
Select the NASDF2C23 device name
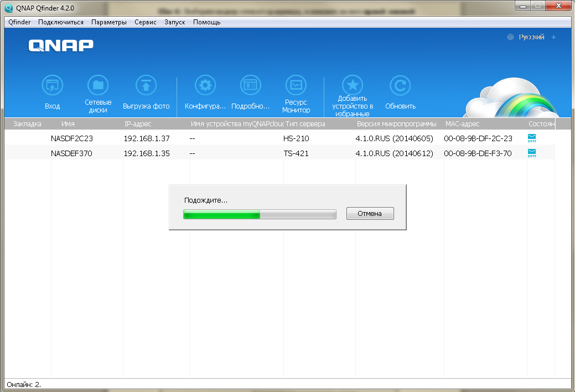pyautogui.click(x=72, y=138)
